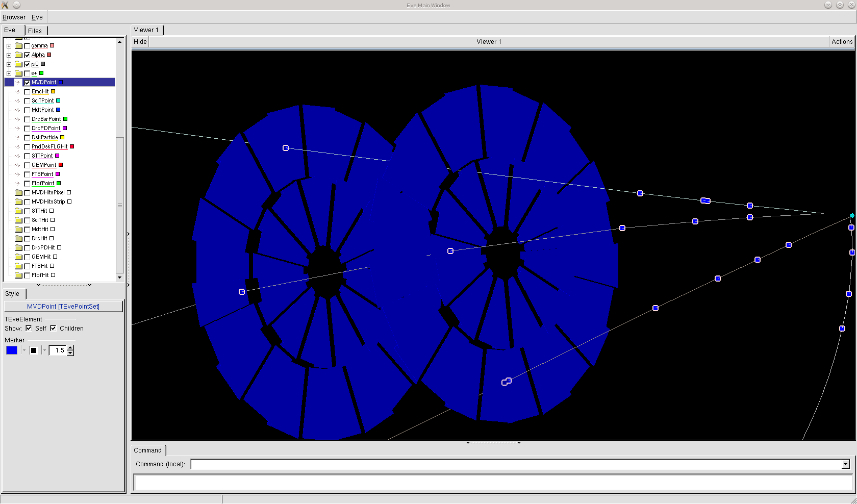Open the Command (local) combo box dropdown
This screenshot has height=504, width=857.
845,464
